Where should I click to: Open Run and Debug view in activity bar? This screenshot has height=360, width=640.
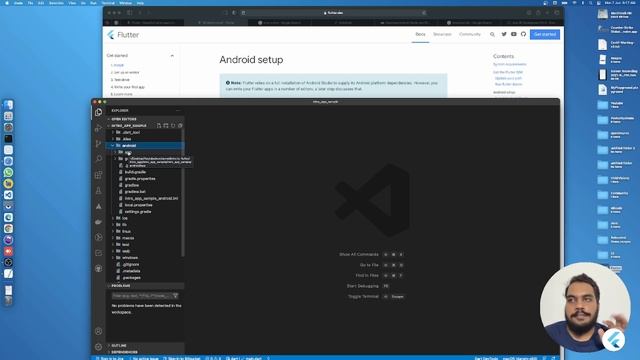tap(98, 128)
